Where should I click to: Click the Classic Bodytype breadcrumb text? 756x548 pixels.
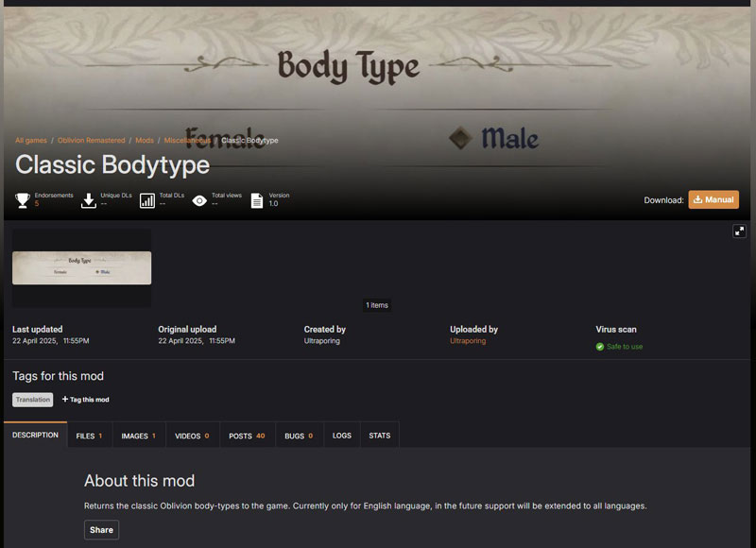(249, 140)
